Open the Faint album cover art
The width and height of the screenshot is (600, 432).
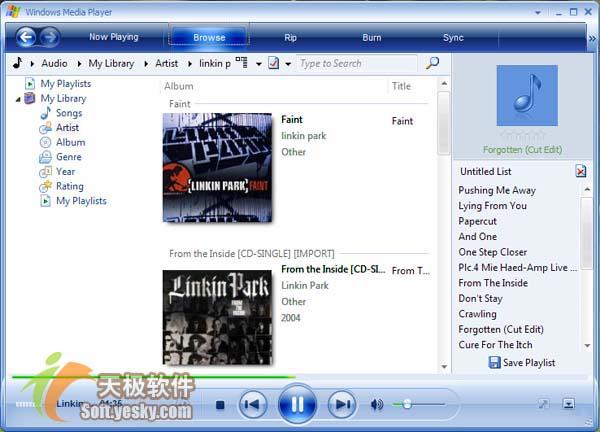point(217,167)
